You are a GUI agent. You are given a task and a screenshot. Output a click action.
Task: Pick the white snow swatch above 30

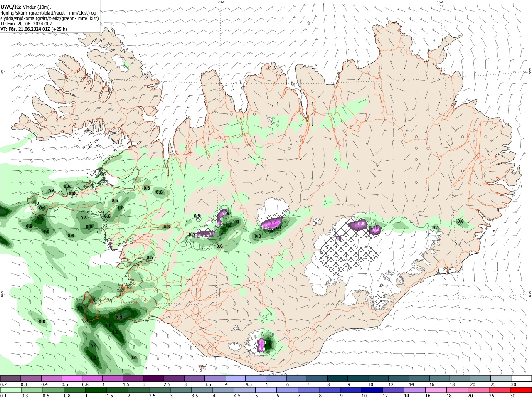pyautogui.click(x=520, y=379)
